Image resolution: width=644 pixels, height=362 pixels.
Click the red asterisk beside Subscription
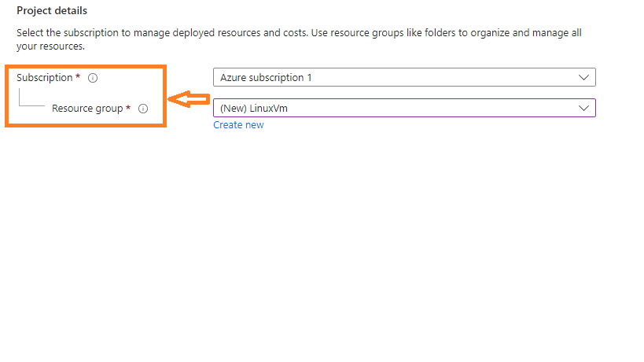(x=78, y=77)
